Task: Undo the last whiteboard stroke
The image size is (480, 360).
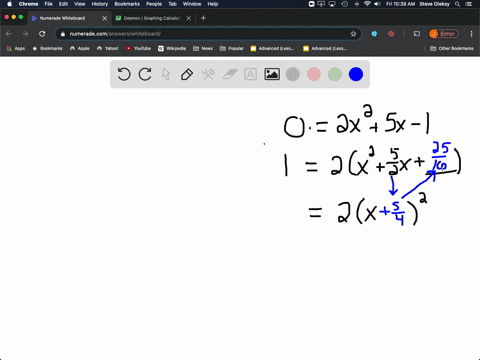Action: tap(124, 74)
